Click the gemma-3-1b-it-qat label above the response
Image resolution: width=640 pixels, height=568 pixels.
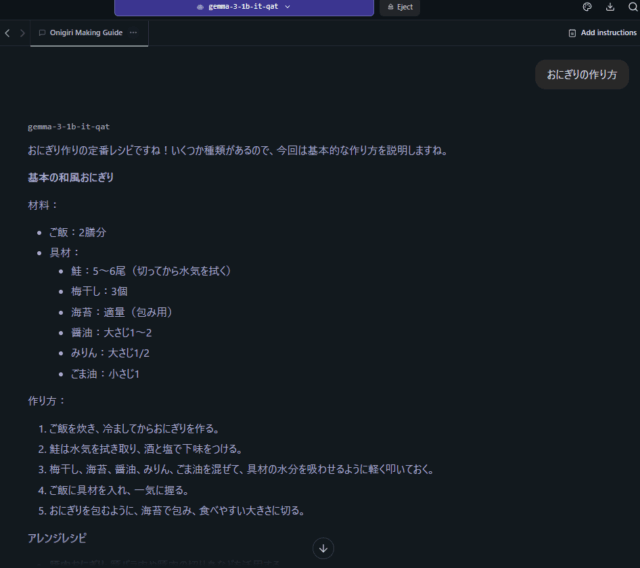[x=69, y=127]
